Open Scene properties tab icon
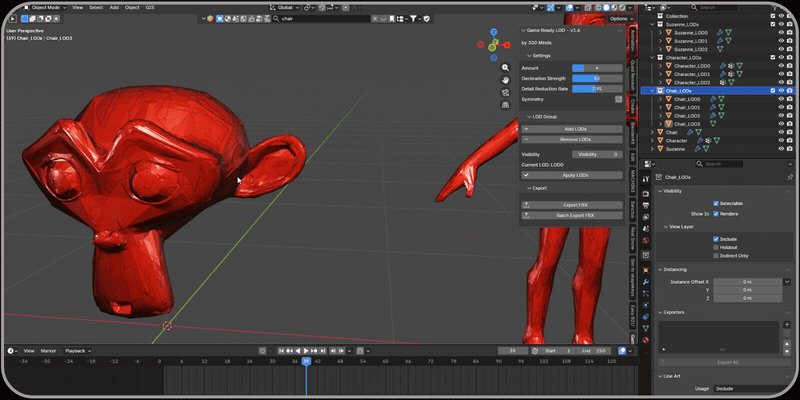Image resolution: width=800 pixels, height=400 pixels. point(646,229)
